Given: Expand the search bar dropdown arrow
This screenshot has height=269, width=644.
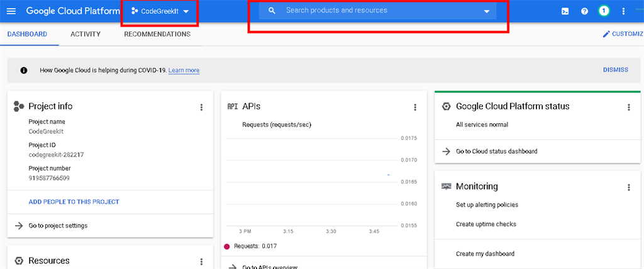Looking at the screenshot, I should (x=487, y=11).
